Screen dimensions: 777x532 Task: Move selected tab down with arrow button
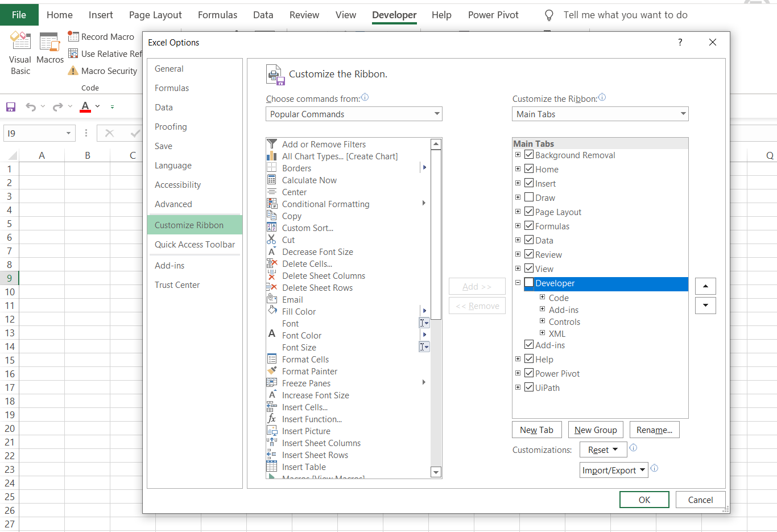click(x=705, y=306)
